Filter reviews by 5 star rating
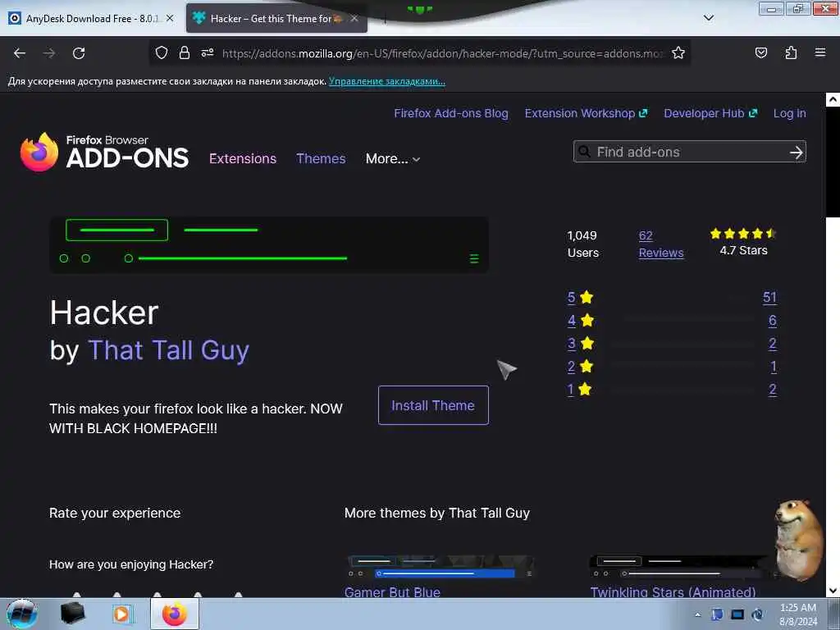The image size is (840, 630). tap(580, 297)
